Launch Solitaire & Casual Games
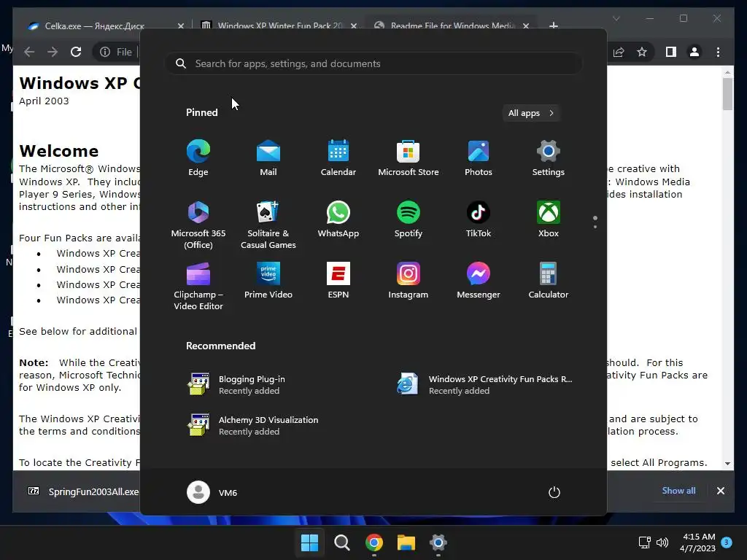The width and height of the screenshot is (747, 560). point(268,225)
